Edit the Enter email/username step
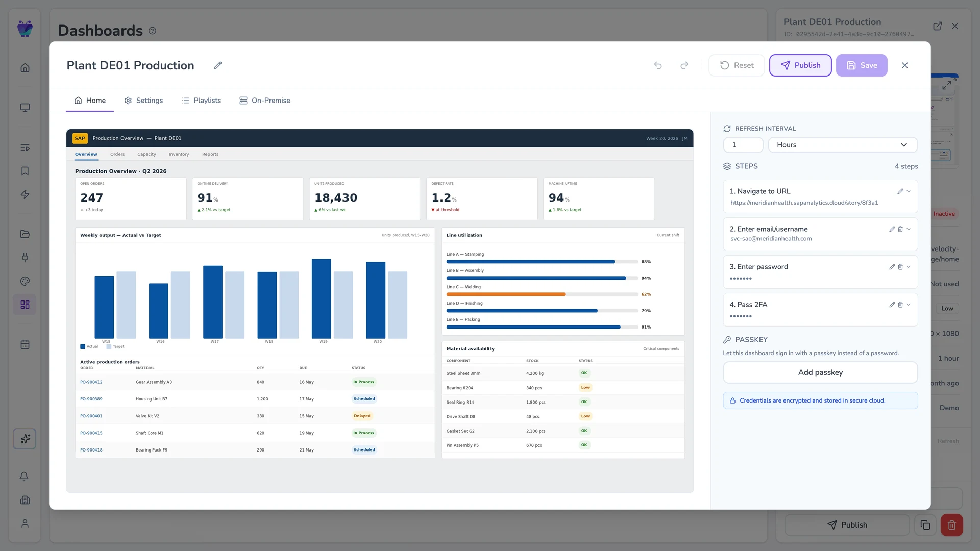This screenshot has height=551, width=980. tap(892, 229)
